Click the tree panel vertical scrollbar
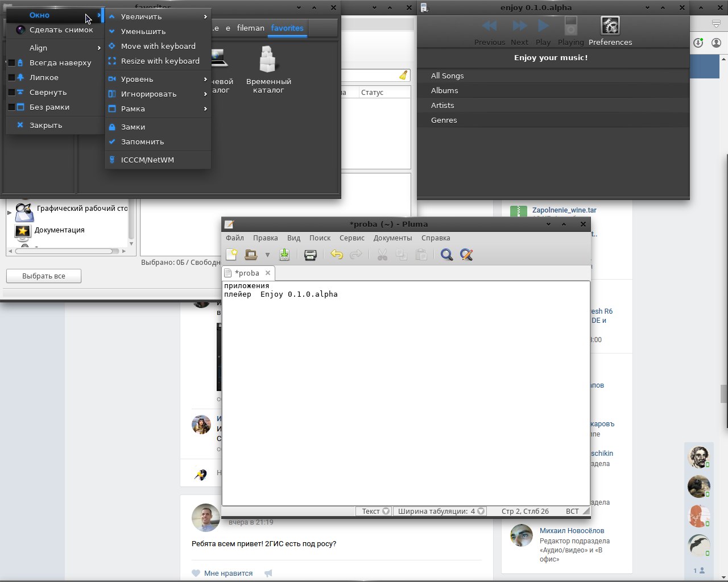 click(131, 223)
